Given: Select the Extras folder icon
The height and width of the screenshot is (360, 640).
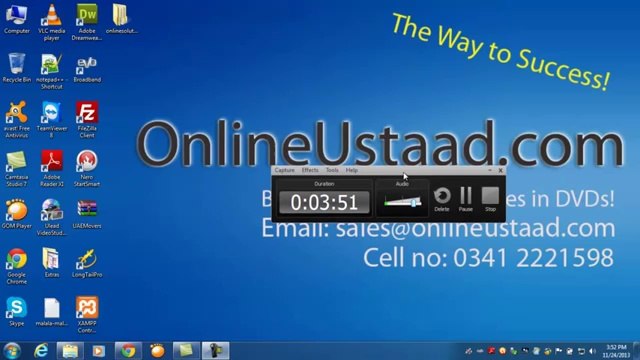Looking at the screenshot, I should [x=51, y=263].
